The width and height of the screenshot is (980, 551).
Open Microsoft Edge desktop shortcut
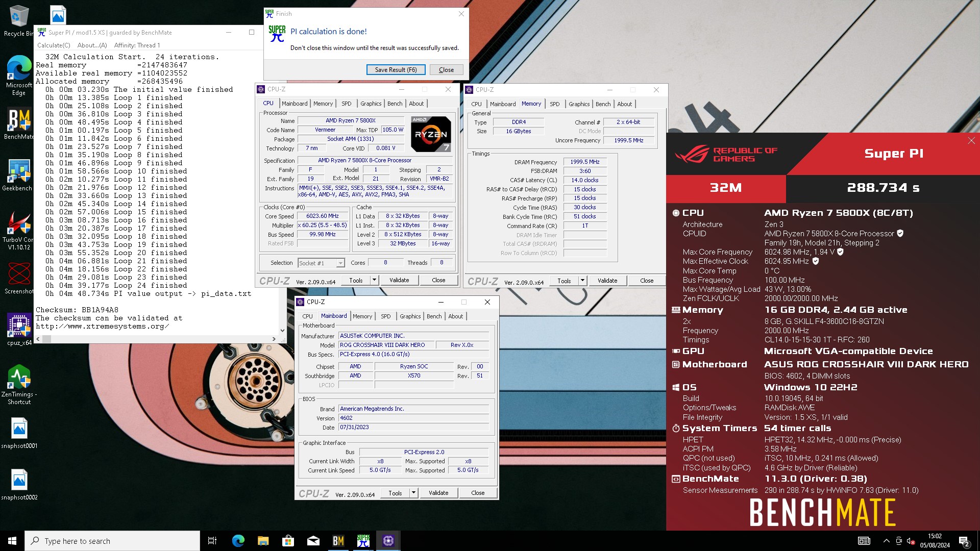[19, 76]
